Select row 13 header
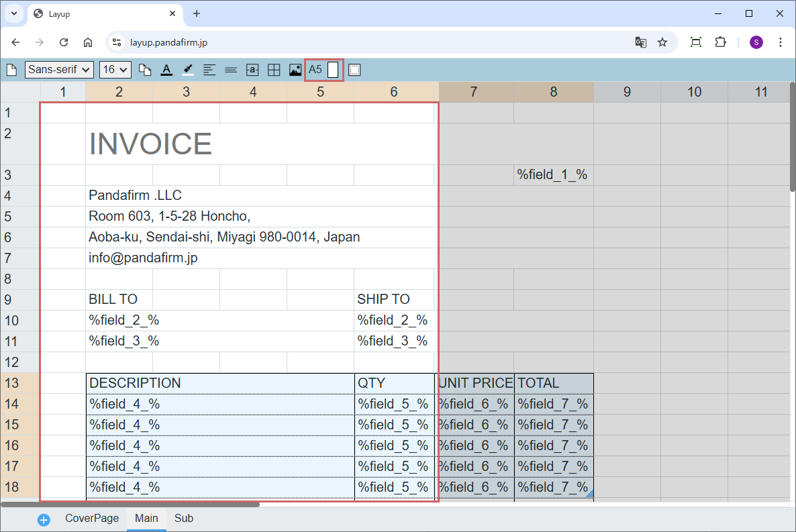The width and height of the screenshot is (796, 532). 19,383
